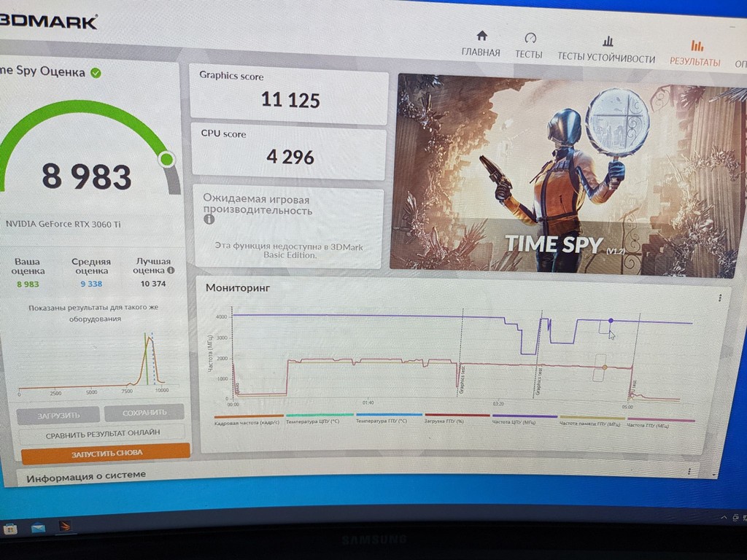
Task: Click the overall score 8 983
Action: 87,176
